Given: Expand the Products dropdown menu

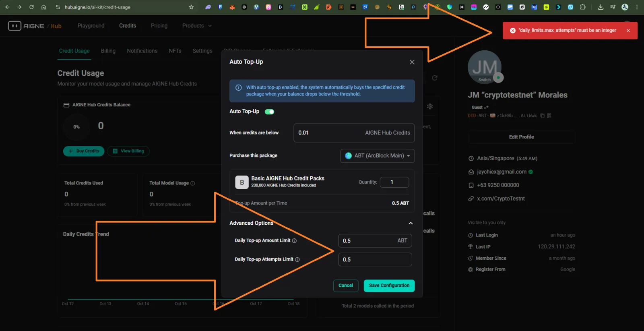Looking at the screenshot, I should (x=197, y=26).
